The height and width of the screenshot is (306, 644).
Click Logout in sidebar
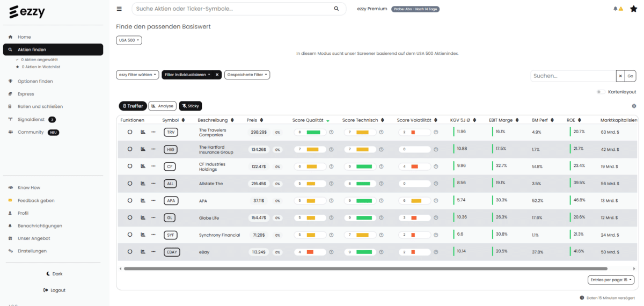(x=54, y=290)
